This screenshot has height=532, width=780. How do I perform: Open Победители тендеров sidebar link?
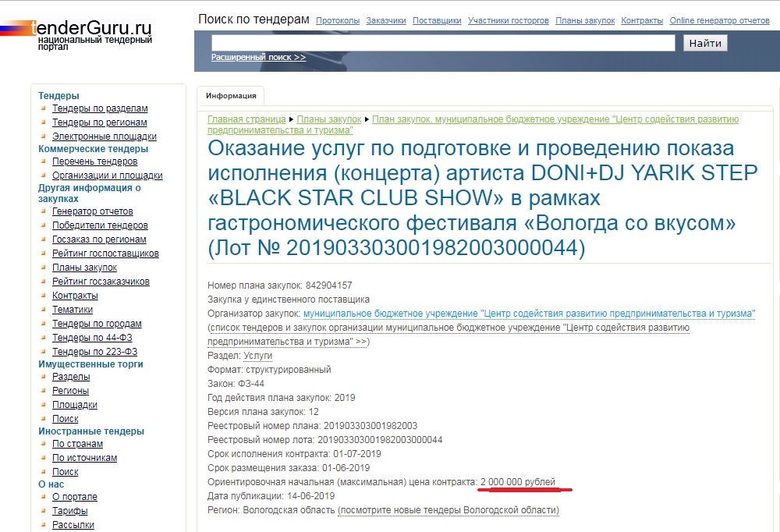point(100,225)
